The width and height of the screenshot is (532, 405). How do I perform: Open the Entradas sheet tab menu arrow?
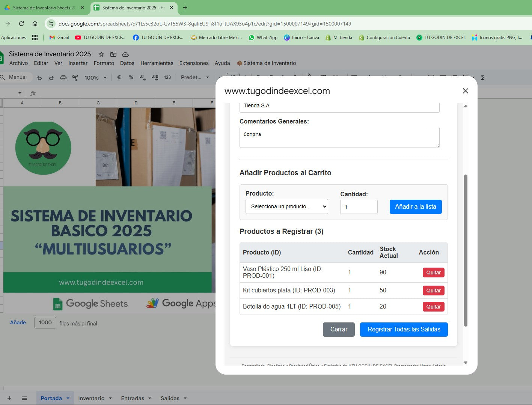pos(150,398)
